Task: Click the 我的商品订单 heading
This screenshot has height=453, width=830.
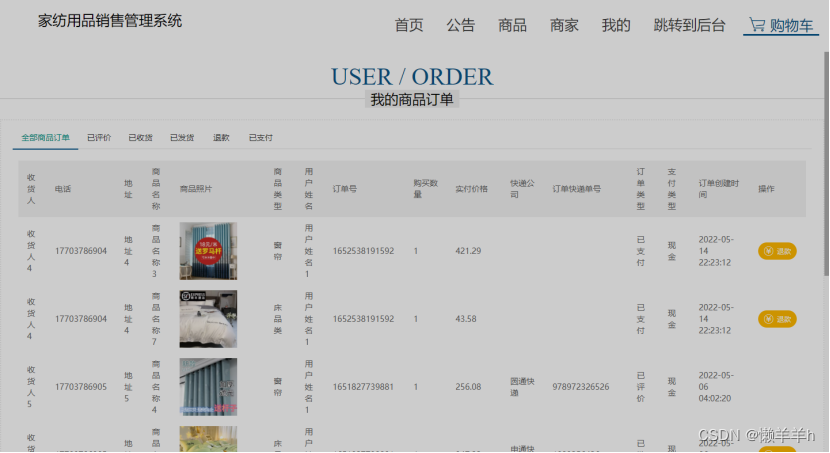Action: (412, 99)
